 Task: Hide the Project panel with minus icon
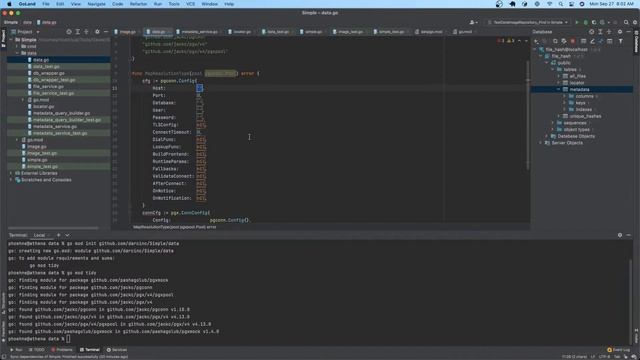106,32
